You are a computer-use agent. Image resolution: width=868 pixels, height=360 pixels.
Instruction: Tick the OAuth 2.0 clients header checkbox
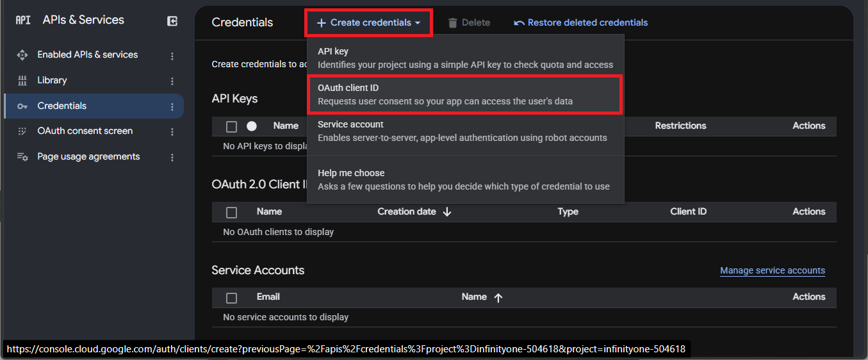[x=232, y=212]
